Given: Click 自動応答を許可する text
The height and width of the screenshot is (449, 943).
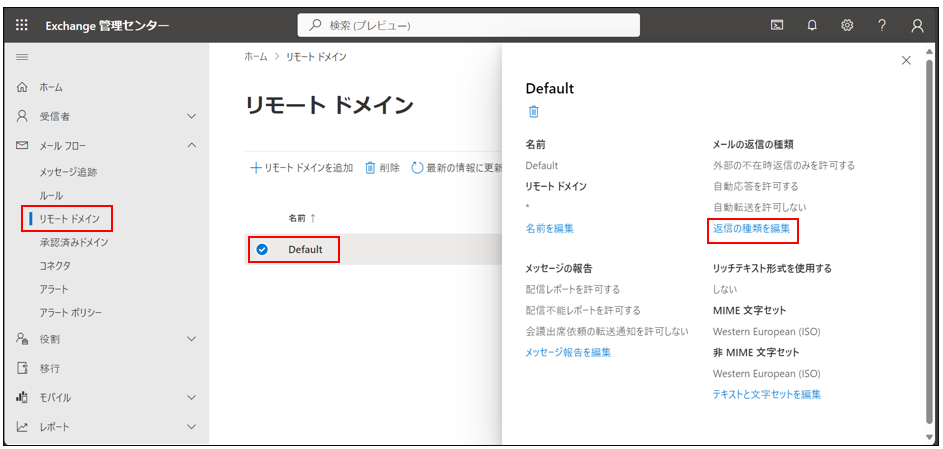Looking at the screenshot, I should click(756, 186).
